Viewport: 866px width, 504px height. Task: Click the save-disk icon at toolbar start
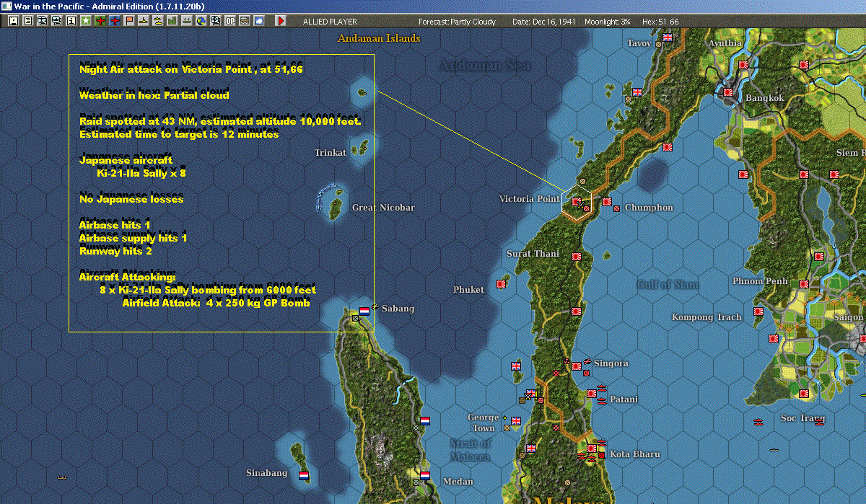point(14,22)
